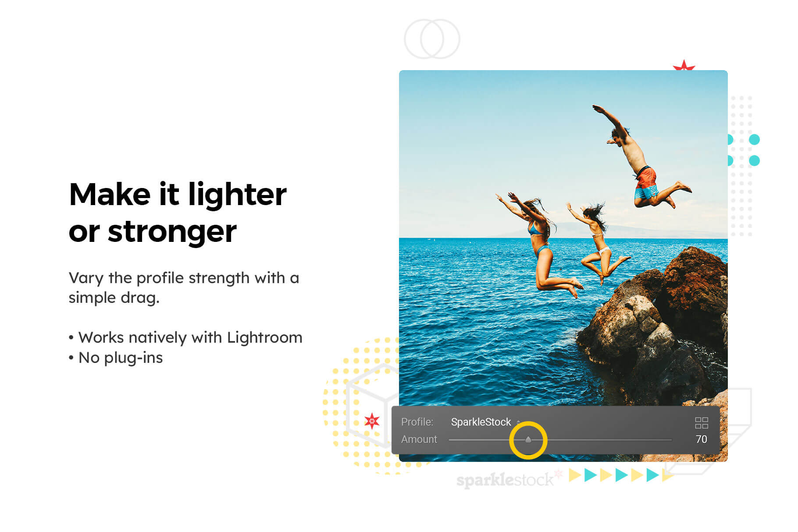Screen dimensions: 798x532
Task: Click the Profile: label
Action: click(417, 422)
